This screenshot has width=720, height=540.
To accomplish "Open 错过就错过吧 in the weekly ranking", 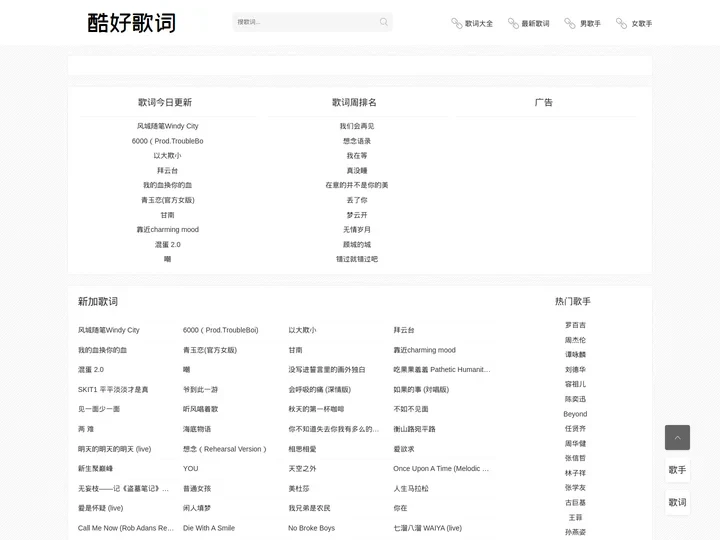I will [x=357, y=259].
